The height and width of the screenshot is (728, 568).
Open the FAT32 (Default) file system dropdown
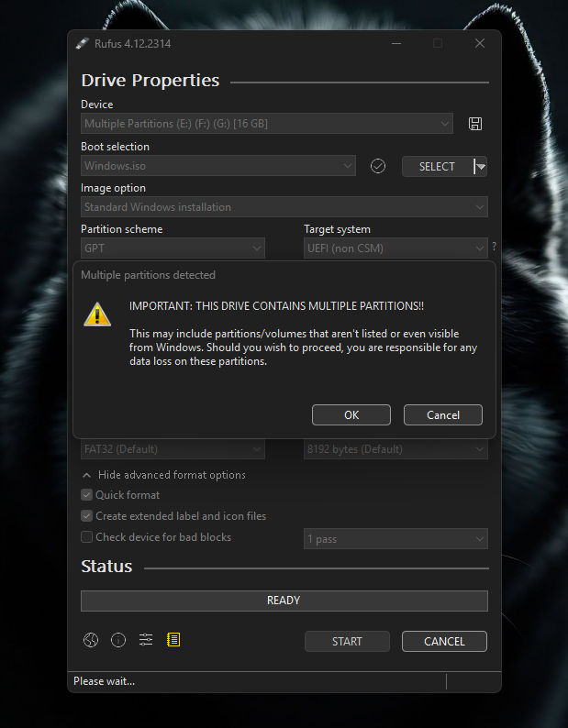pos(173,449)
